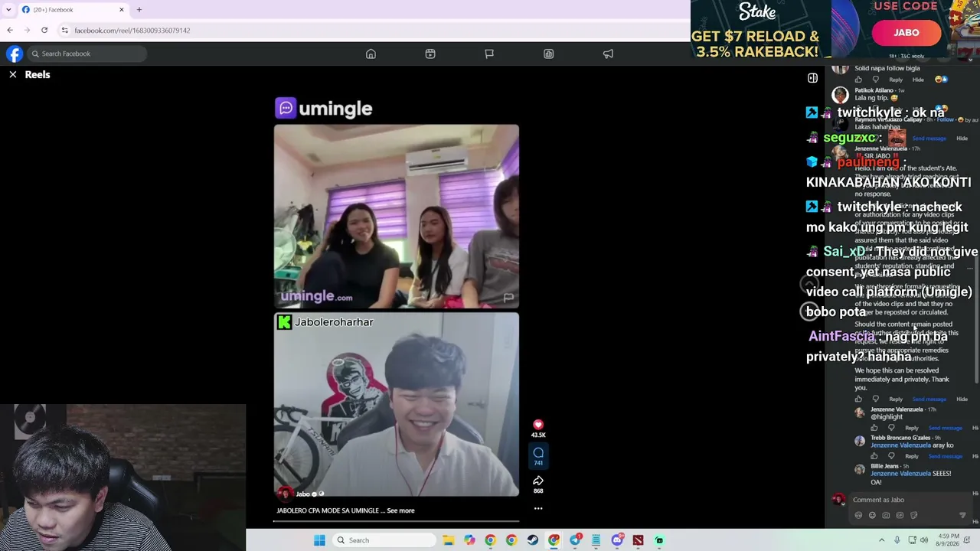Open the reel's comments bubble icon
The height and width of the screenshot is (551, 980).
(x=538, y=453)
